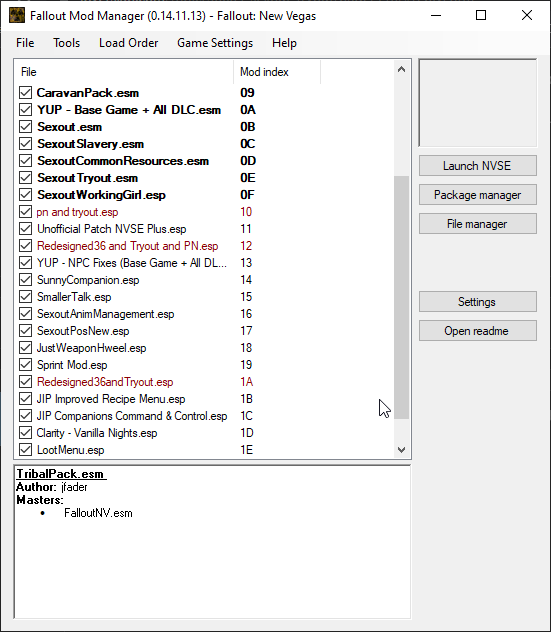551x632 pixels.
Task: Click the TribalPack.esm heading in details
Action: [61, 474]
